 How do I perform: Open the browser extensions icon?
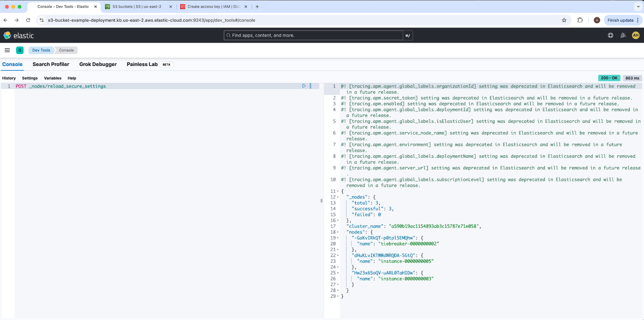(x=580, y=20)
